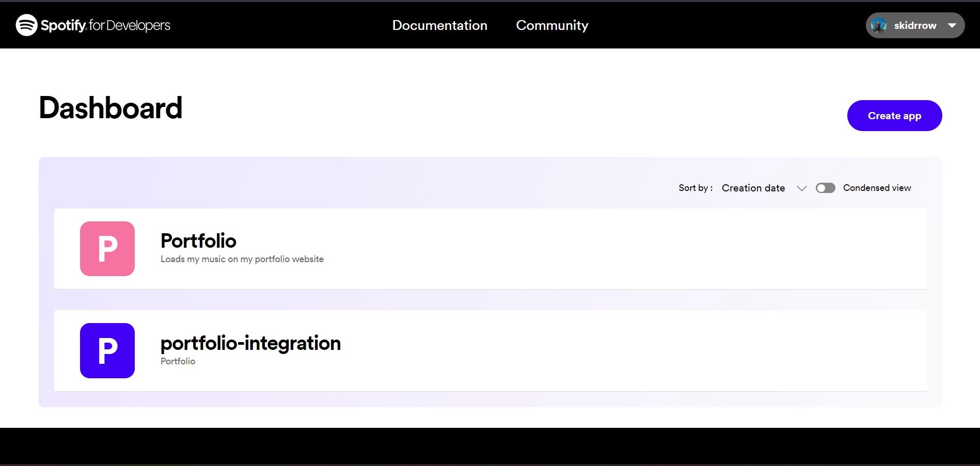Open the Documentation menu item
980x466 pixels.
pos(440,25)
